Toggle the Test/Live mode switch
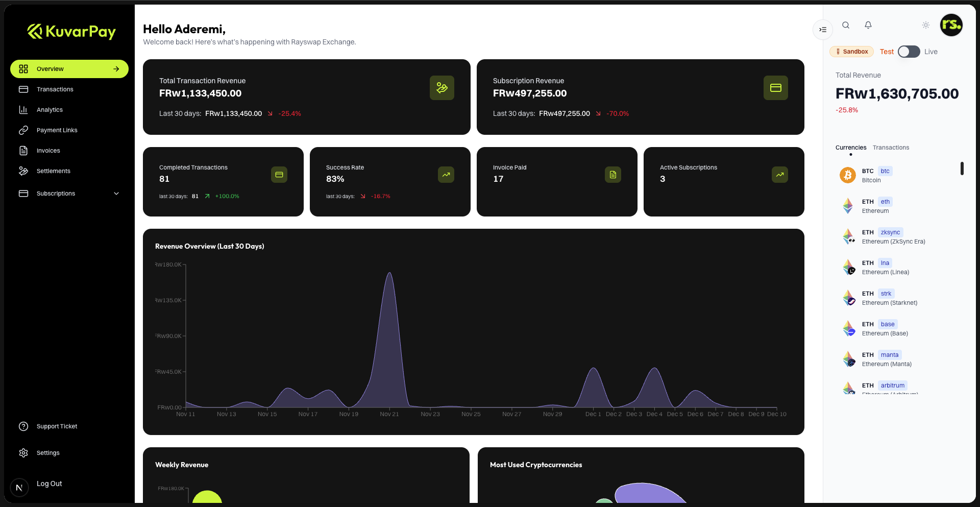 pos(909,52)
